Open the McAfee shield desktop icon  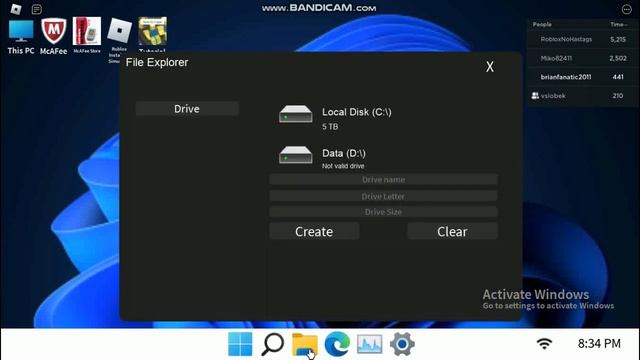53,37
